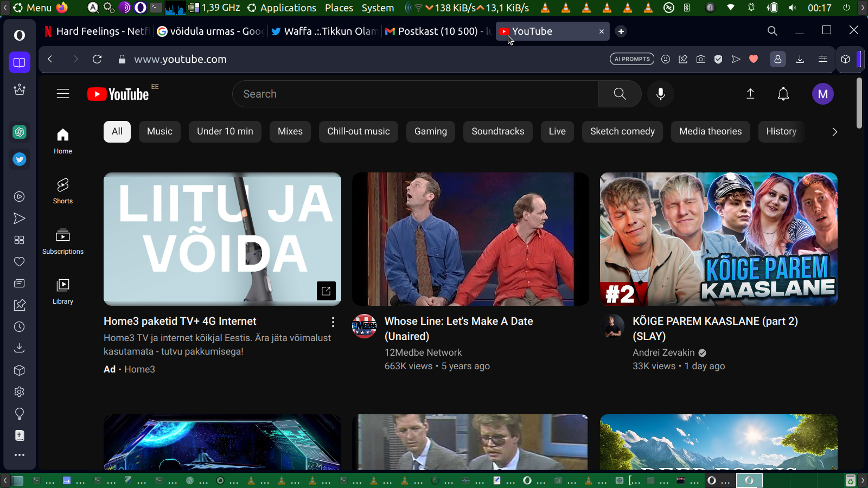Open Opera sidebar three-dots more menu
The image size is (868, 488).
coord(20,455)
